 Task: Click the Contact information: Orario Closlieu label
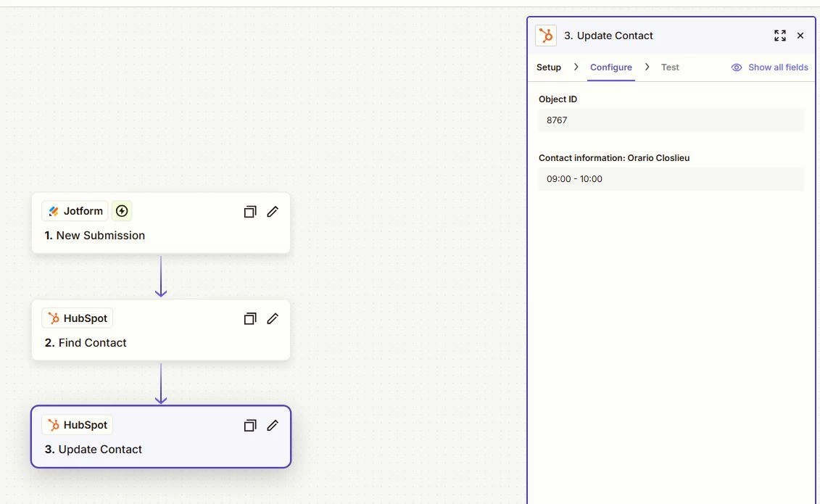[614, 158]
